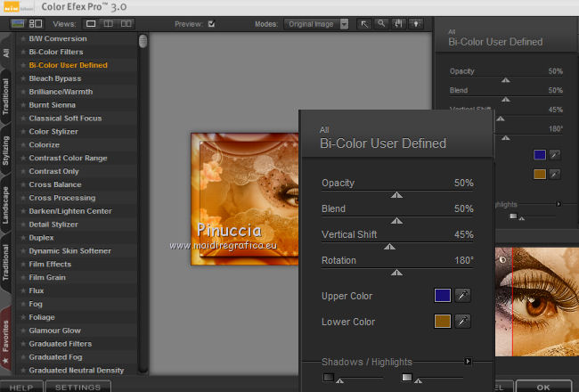Viewport: 579px width, 392px height.
Task: Open the Favorites tab
Action: tap(5, 338)
